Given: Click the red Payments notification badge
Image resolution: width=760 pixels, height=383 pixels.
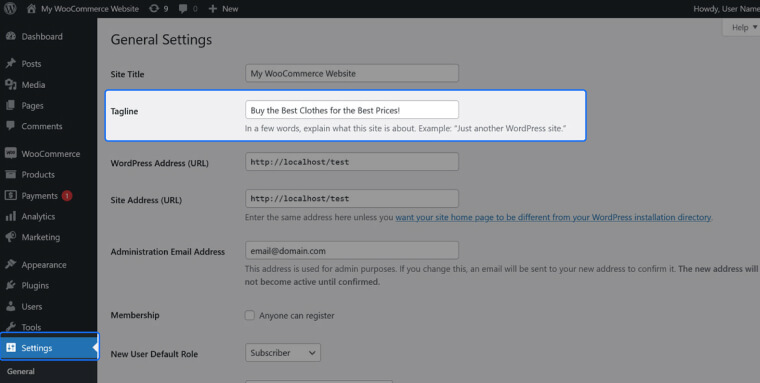Looking at the screenshot, I should click(x=67, y=196).
